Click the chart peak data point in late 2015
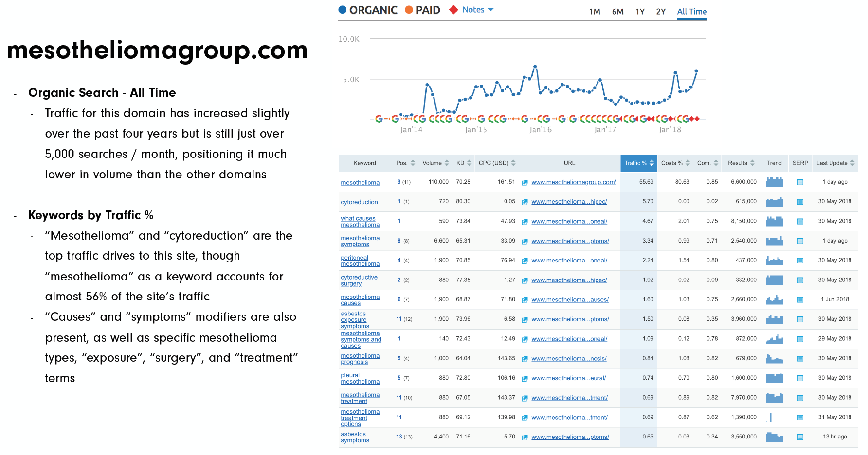The width and height of the screenshot is (868, 455). pos(535,66)
